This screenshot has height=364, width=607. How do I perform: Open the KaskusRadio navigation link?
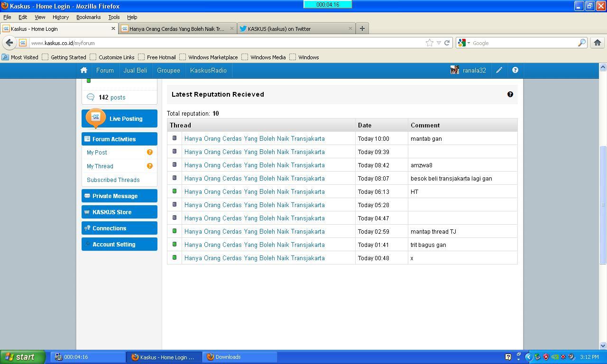point(208,70)
